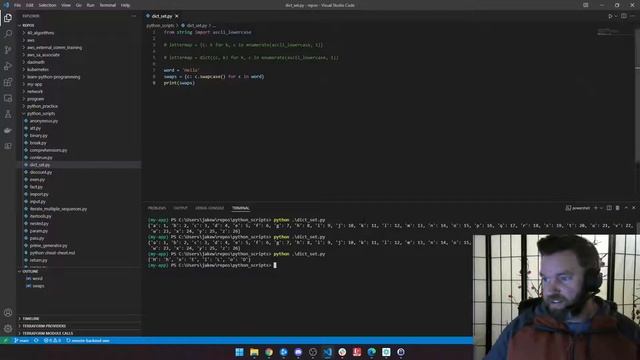Open binary.py in the explorer

click(39, 136)
